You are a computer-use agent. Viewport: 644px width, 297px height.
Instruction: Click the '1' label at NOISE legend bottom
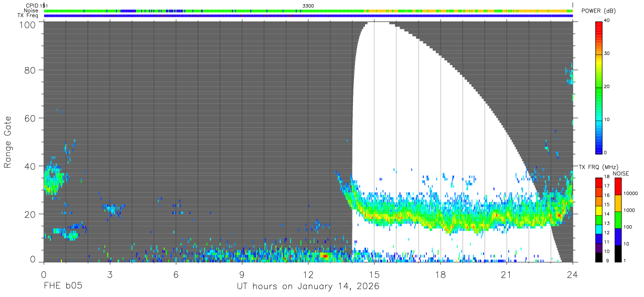625,260
